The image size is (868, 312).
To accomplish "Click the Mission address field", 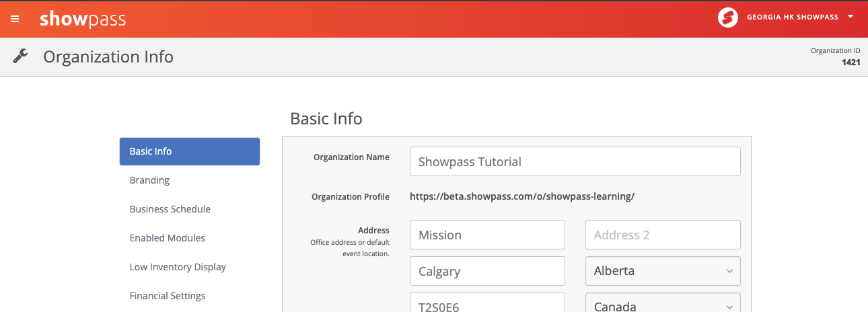I will [x=487, y=235].
